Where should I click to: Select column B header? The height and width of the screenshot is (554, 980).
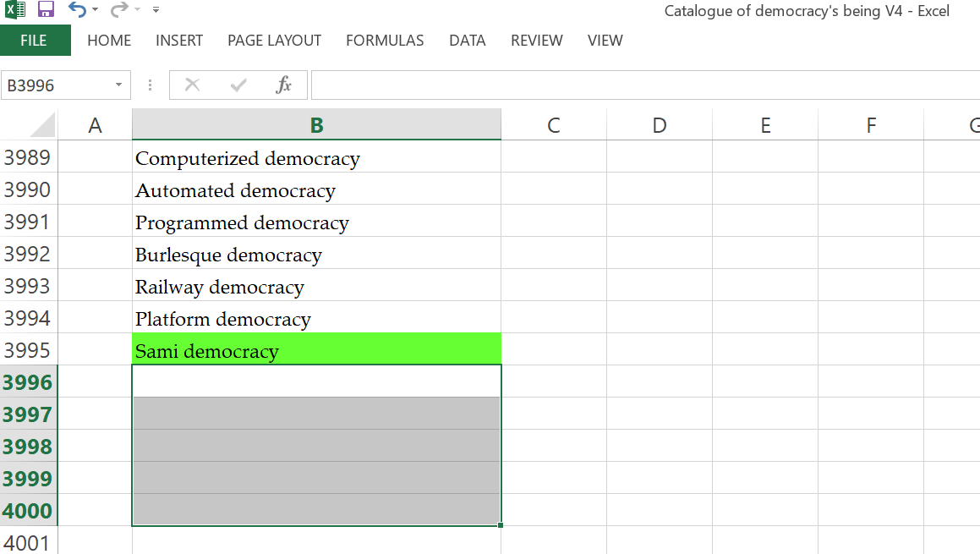click(316, 125)
